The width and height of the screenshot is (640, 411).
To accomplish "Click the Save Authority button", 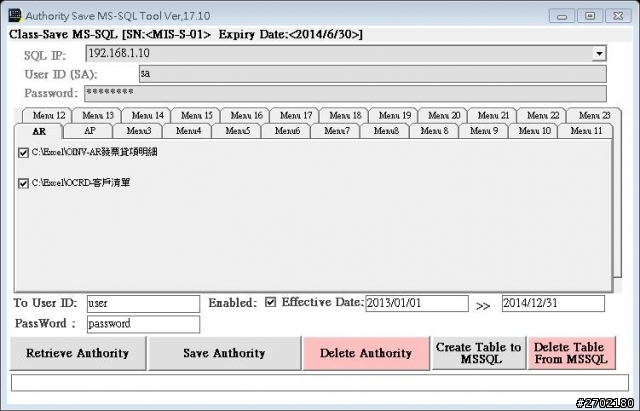I will 224,353.
